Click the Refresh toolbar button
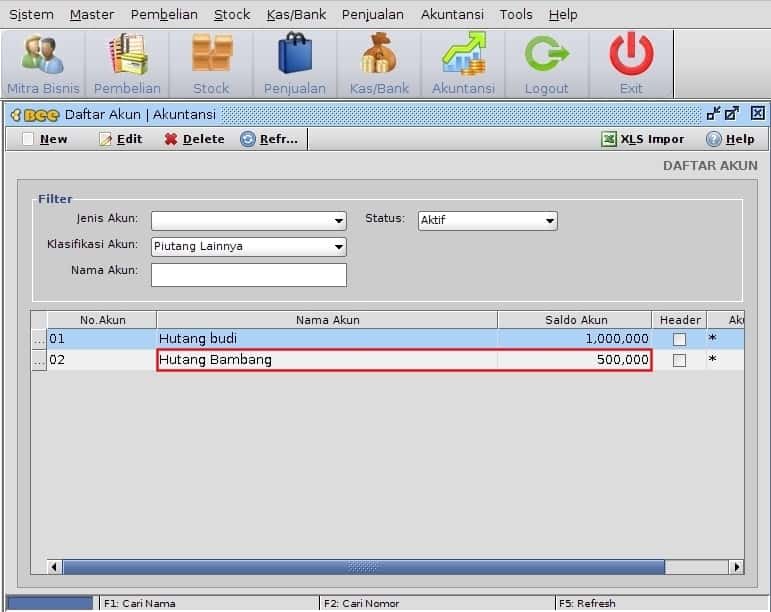Screen dimensions: 771x612 coord(269,139)
